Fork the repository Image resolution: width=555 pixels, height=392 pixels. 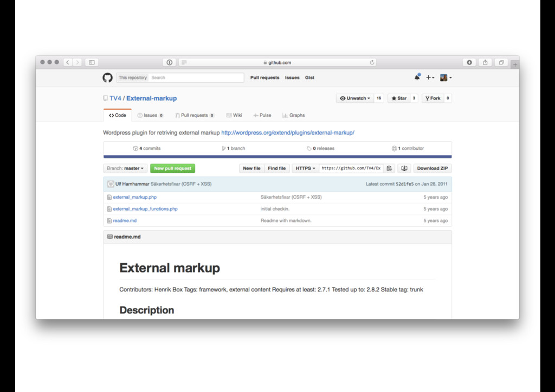(433, 98)
